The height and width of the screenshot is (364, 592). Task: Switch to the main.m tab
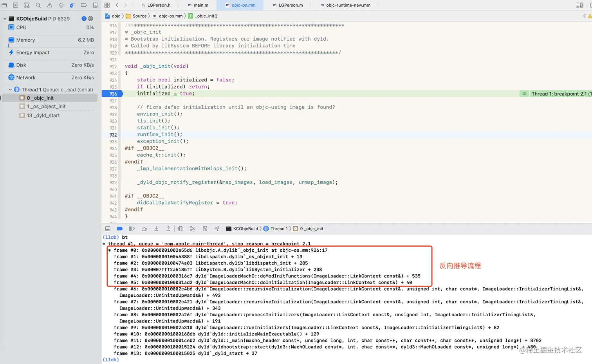tap(198, 5)
